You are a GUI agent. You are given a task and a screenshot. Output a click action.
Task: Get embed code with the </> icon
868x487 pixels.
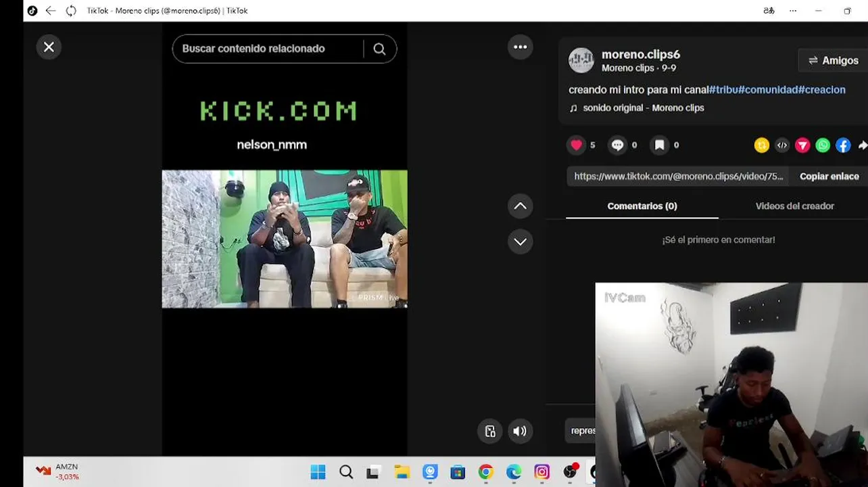click(x=781, y=145)
